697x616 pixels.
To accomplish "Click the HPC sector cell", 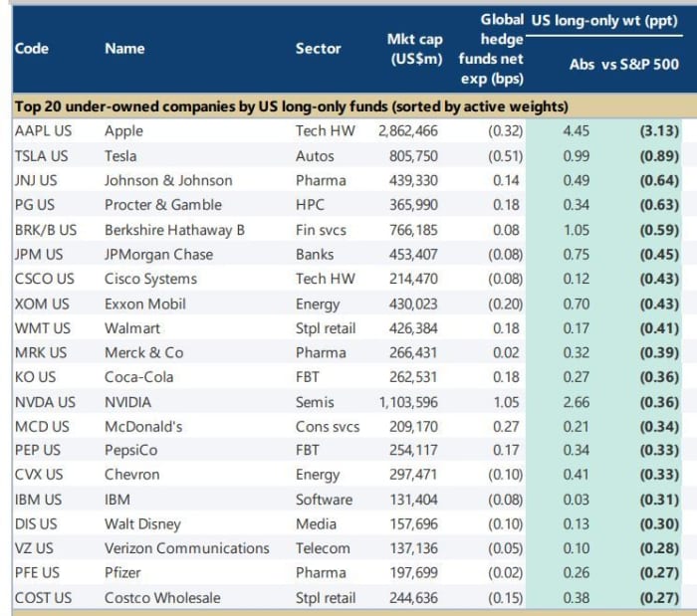I will 310,205.
